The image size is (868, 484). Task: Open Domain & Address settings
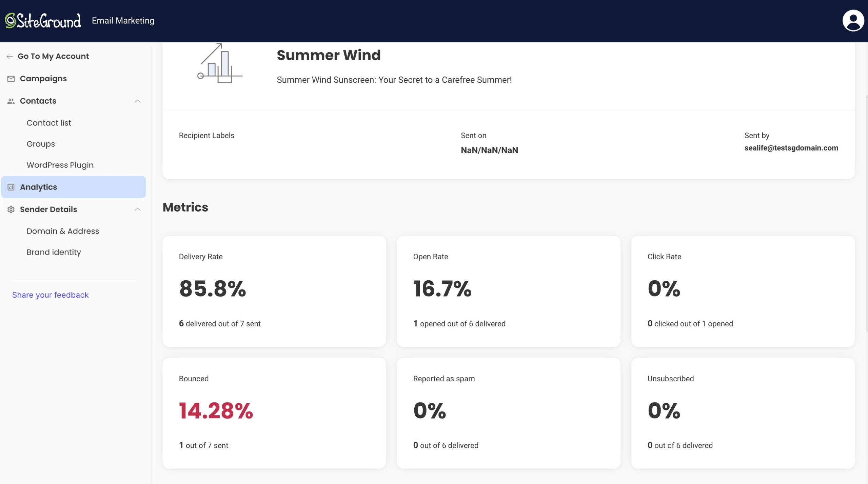(x=63, y=231)
